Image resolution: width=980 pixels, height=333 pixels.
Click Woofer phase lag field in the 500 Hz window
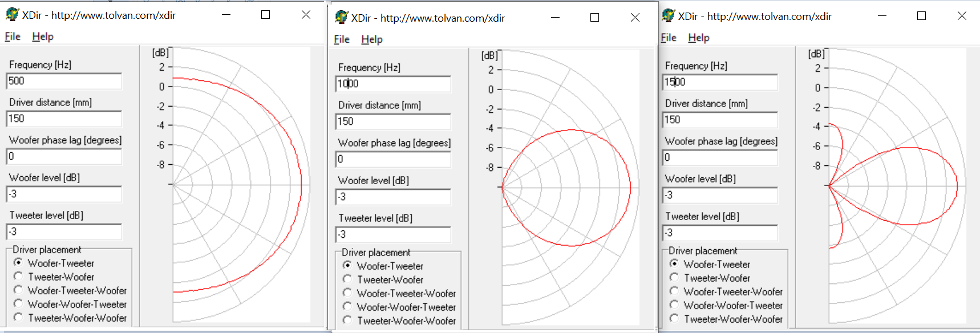coord(64,156)
